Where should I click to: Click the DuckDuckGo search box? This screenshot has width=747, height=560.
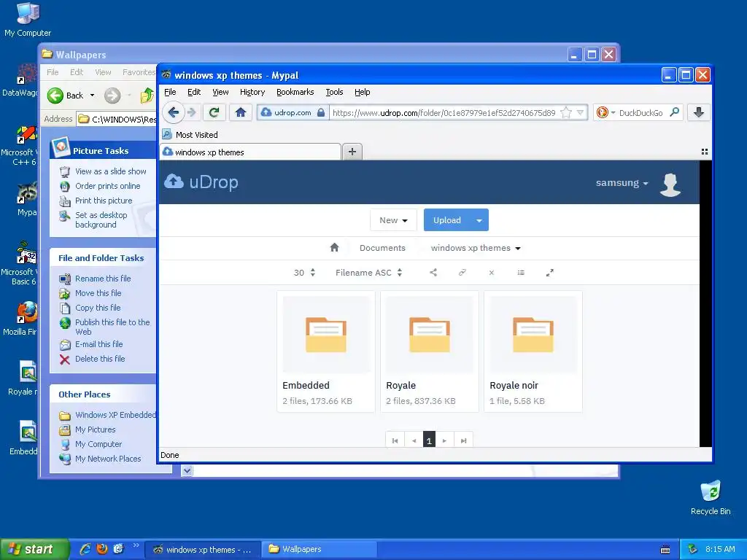tap(640, 113)
